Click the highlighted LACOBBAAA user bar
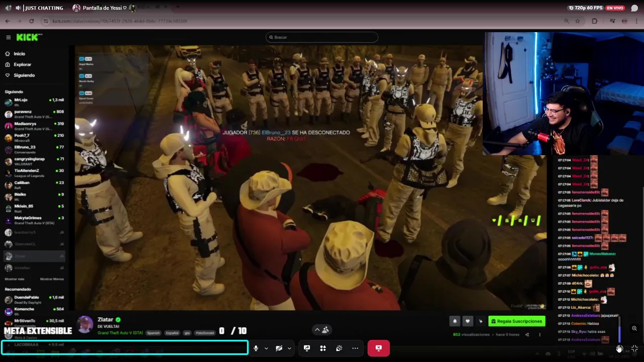Image resolution: width=644 pixels, height=362 pixels. (125, 347)
